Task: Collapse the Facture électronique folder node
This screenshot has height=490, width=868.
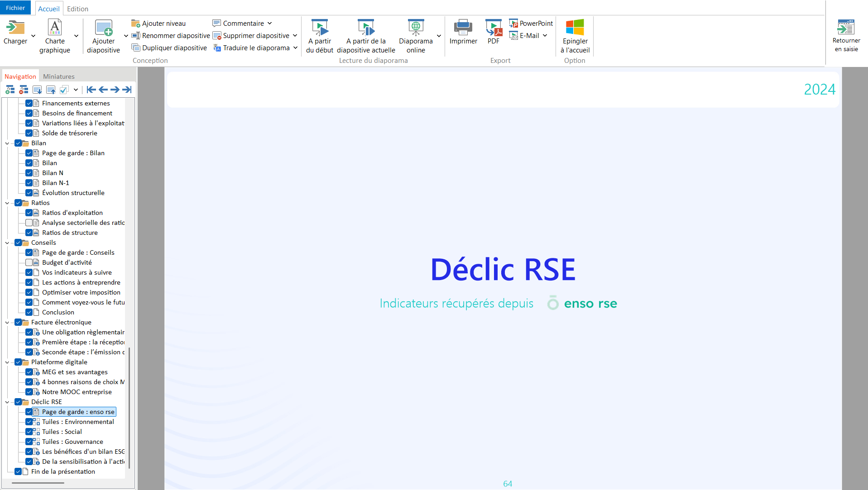Action: tap(7, 323)
